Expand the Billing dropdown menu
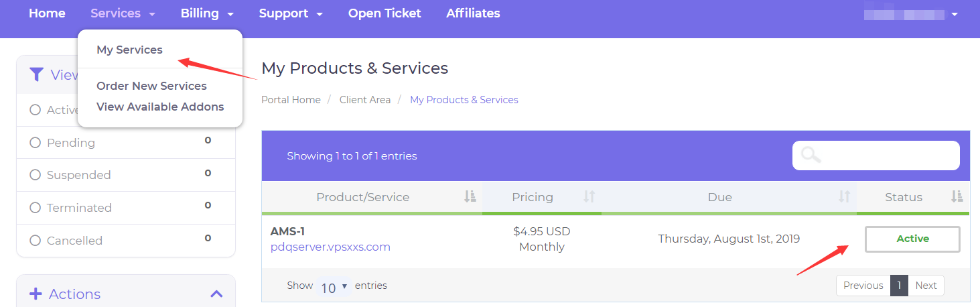Image resolution: width=980 pixels, height=307 pixels. 207,13
